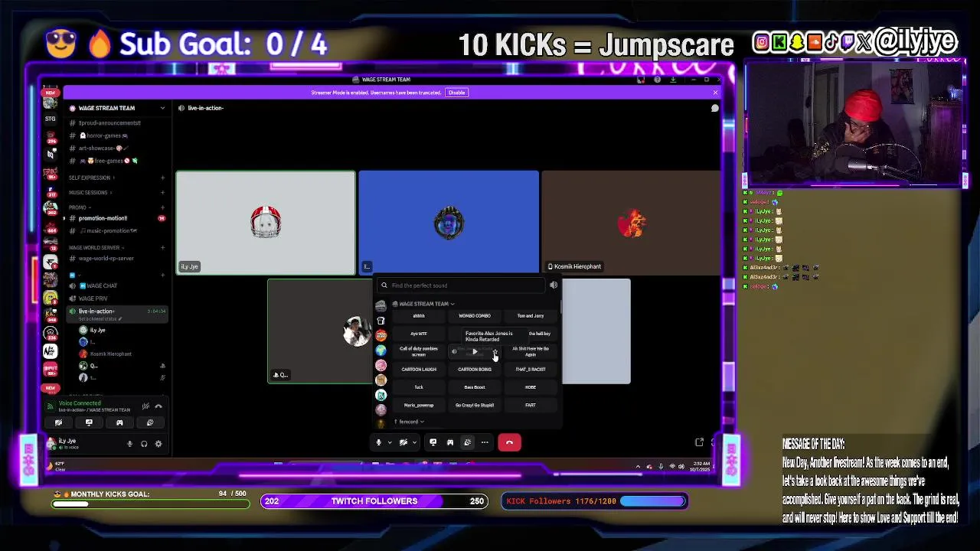Play the 'ahhhh' sound
This screenshot has height=551, width=980.
tap(419, 316)
